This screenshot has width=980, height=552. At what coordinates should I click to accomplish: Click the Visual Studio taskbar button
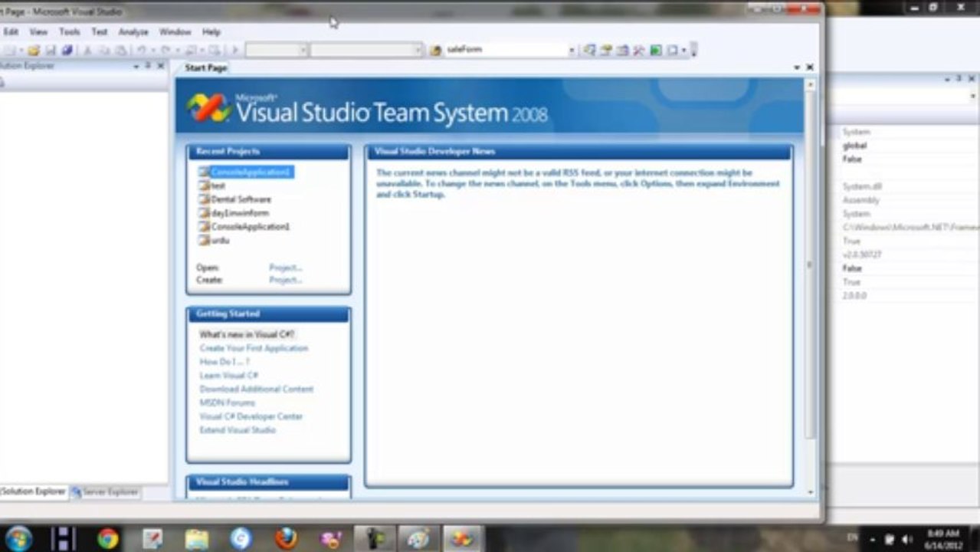point(462,539)
